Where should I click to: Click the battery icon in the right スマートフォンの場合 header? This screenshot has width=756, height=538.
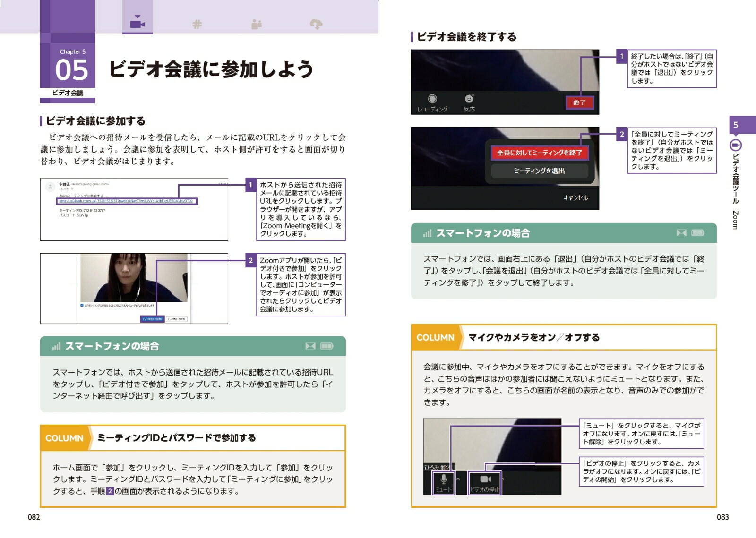[x=698, y=233]
